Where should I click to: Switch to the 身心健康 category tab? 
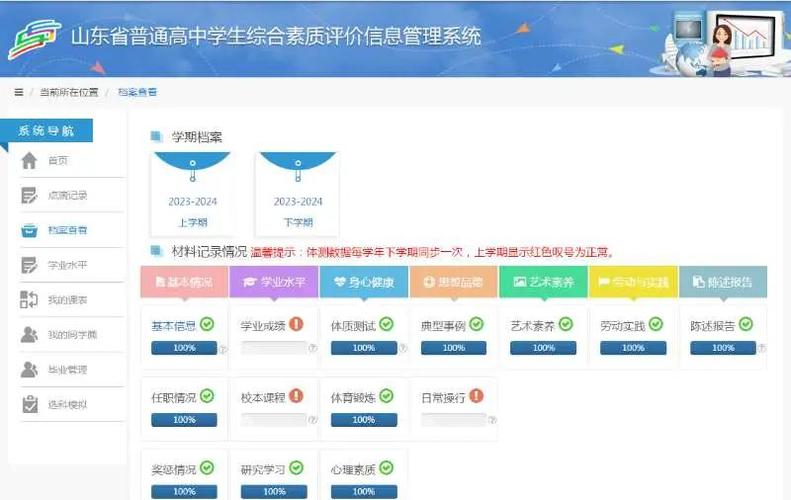[364, 282]
